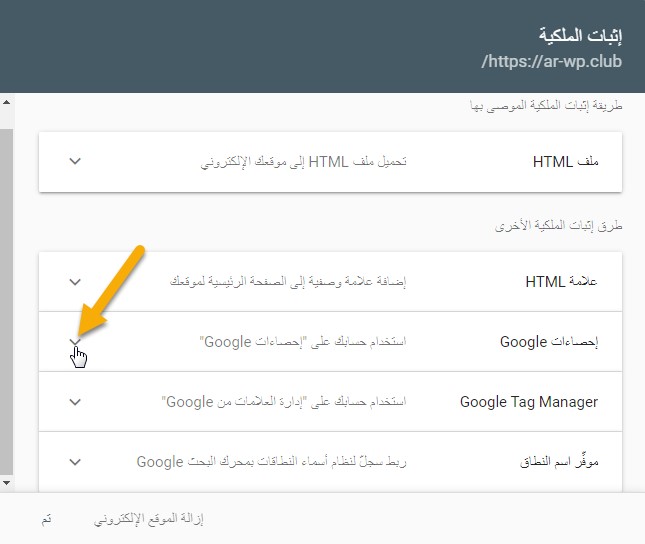Click the DNS record description text
The width and height of the screenshot is (645, 544).
(271, 462)
